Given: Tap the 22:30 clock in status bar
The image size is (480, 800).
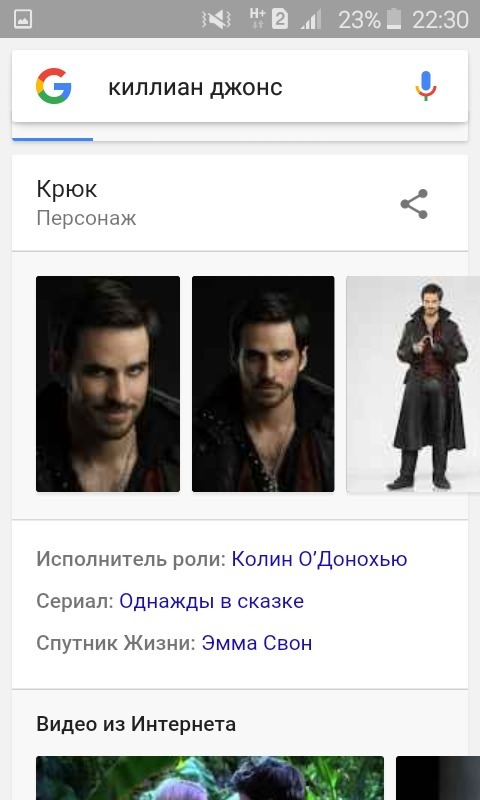Looking at the screenshot, I should pos(440,20).
